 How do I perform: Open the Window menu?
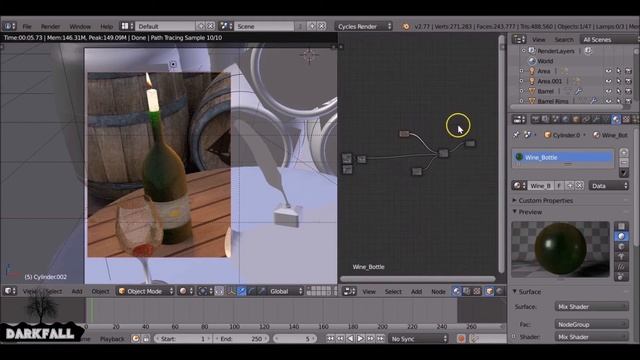pos(80,27)
